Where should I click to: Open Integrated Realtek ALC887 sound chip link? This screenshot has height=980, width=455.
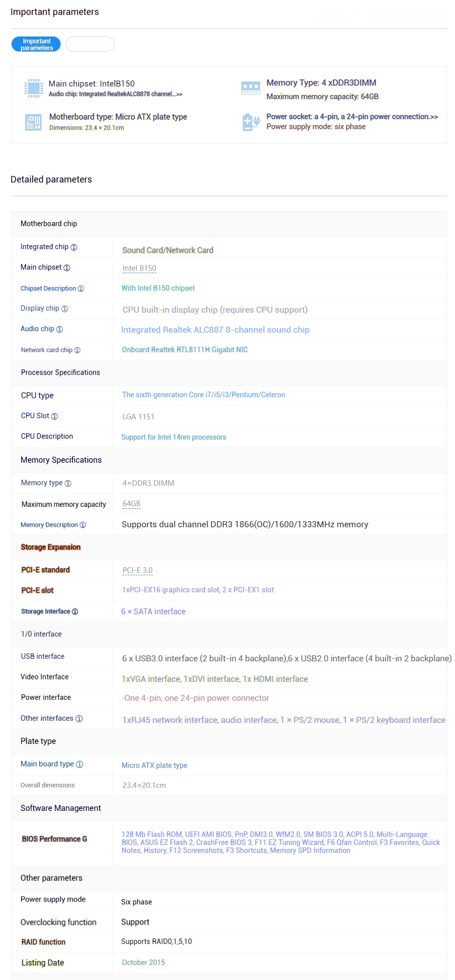pos(215,330)
